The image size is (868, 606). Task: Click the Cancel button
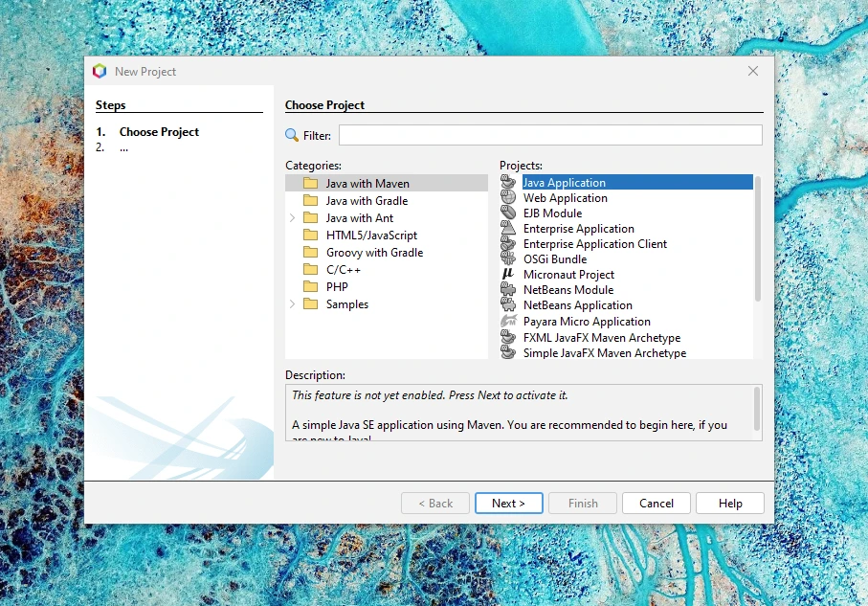click(x=656, y=503)
